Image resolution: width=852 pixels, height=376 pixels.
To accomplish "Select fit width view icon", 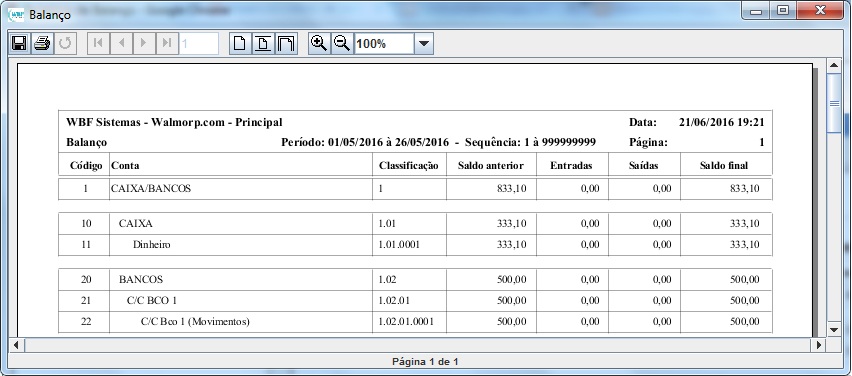I will pos(286,43).
